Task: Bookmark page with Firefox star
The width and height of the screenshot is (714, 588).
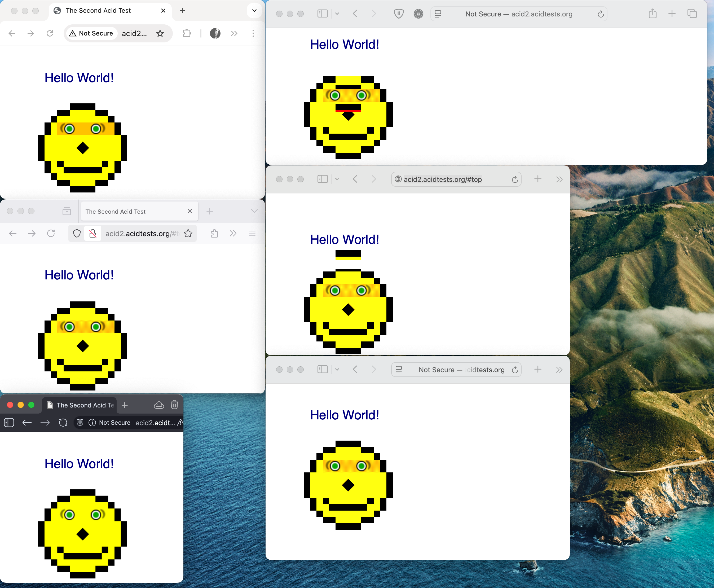Action: [x=188, y=233]
